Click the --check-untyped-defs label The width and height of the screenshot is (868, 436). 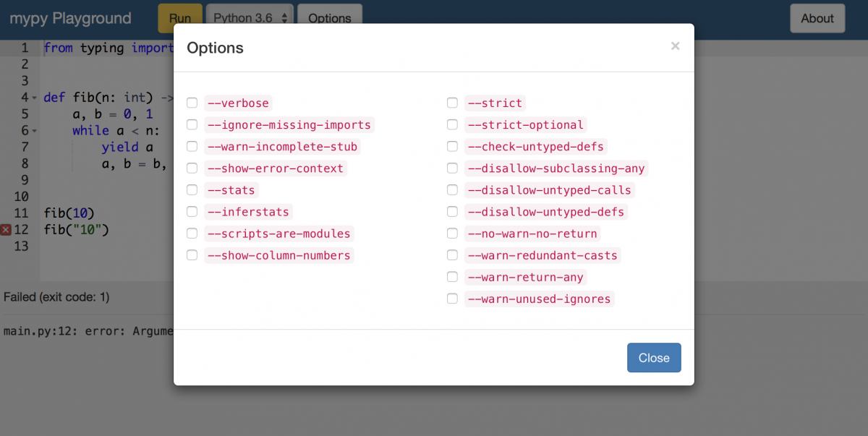[x=536, y=147]
